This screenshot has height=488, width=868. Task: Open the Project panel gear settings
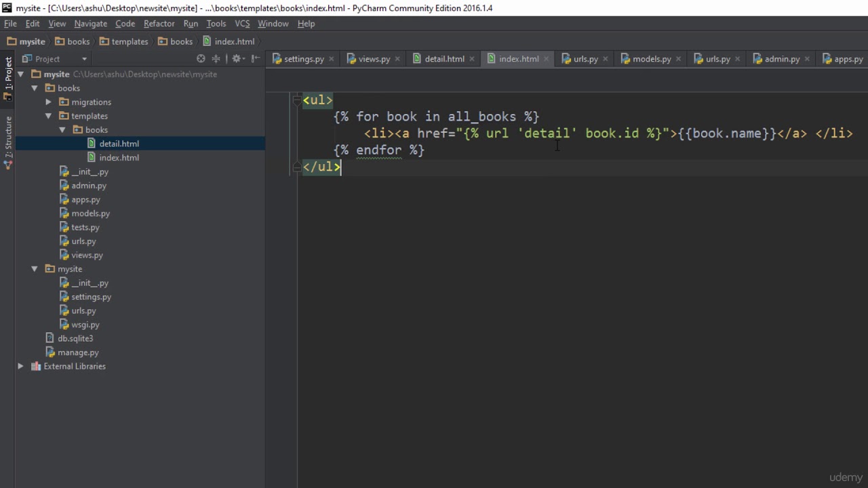click(237, 59)
